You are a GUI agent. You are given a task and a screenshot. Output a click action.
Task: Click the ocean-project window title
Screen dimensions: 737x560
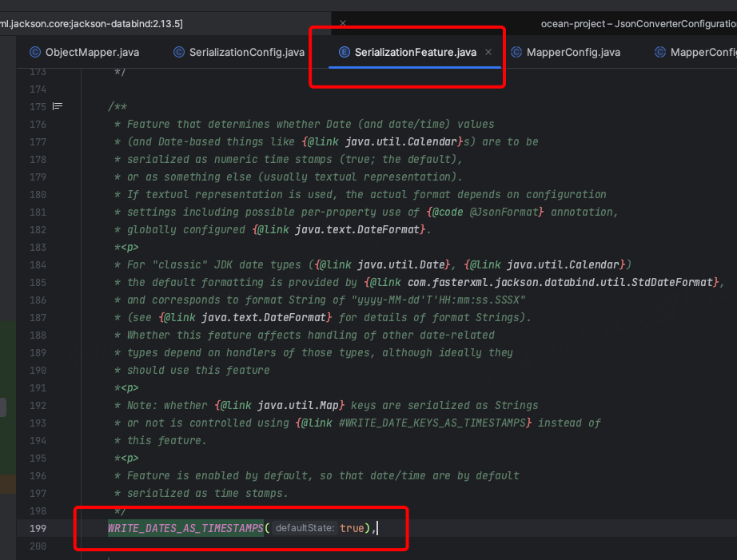[639, 23]
